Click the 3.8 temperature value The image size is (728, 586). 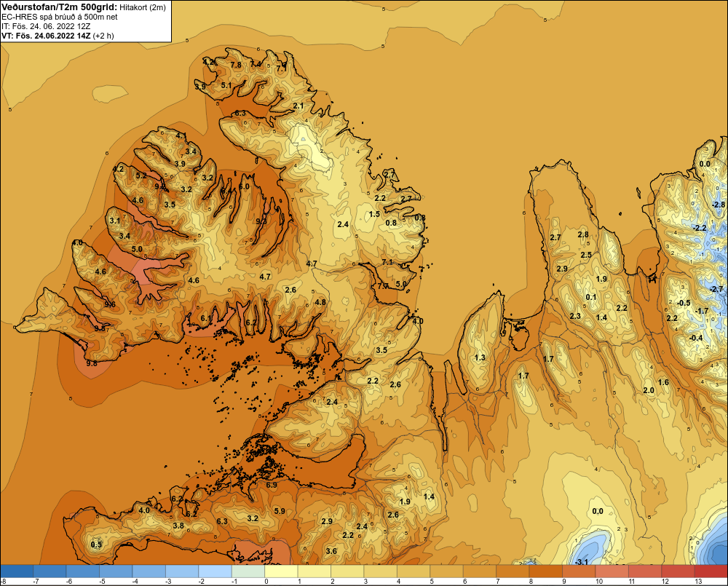tap(178, 526)
